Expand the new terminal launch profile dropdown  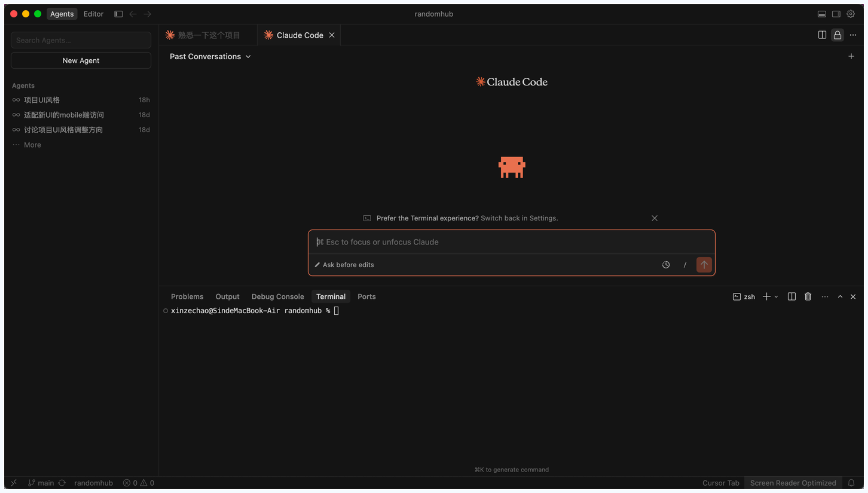pyautogui.click(x=776, y=297)
